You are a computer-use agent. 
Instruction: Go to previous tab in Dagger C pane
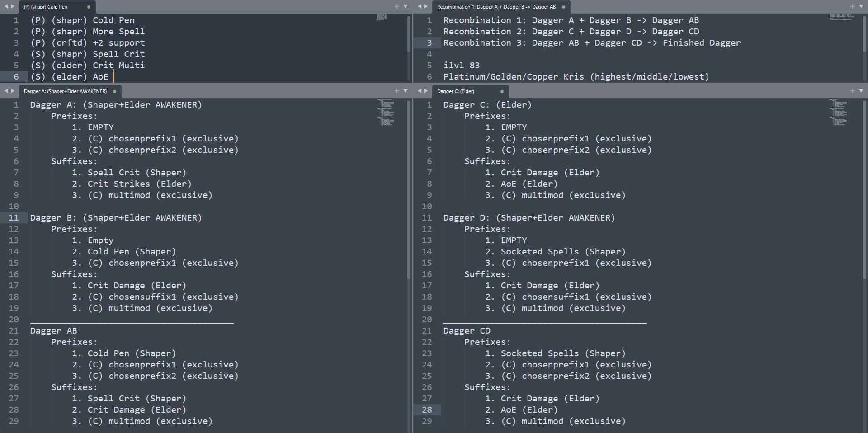click(x=420, y=91)
